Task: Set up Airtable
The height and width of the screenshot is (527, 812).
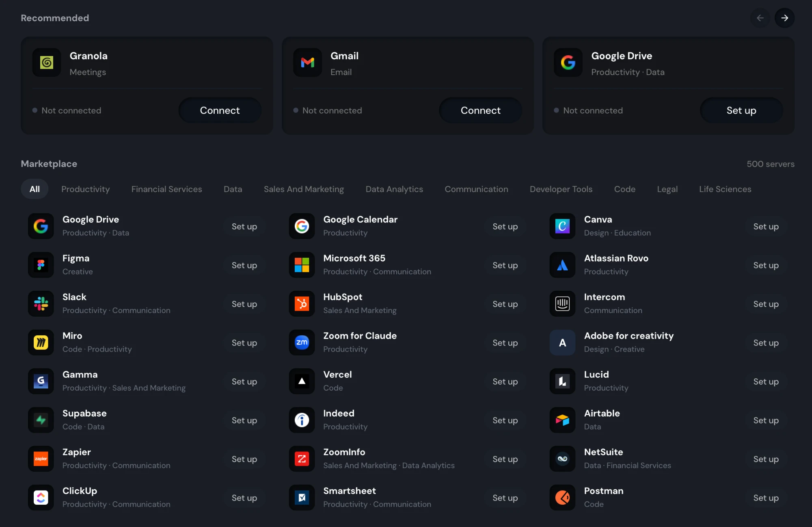Action: pyautogui.click(x=766, y=420)
